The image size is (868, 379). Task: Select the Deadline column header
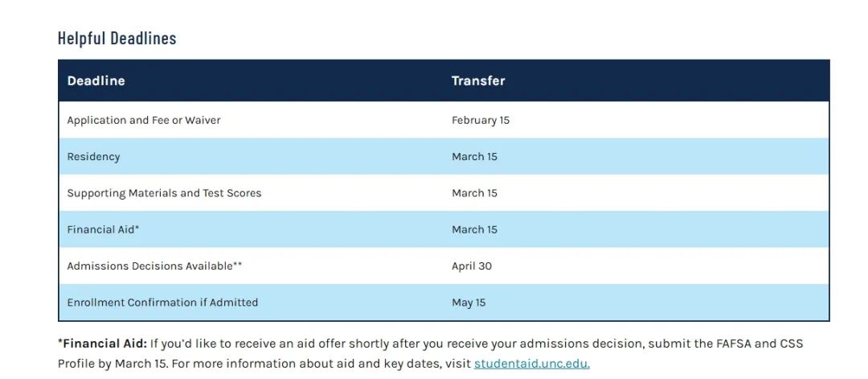(x=96, y=80)
